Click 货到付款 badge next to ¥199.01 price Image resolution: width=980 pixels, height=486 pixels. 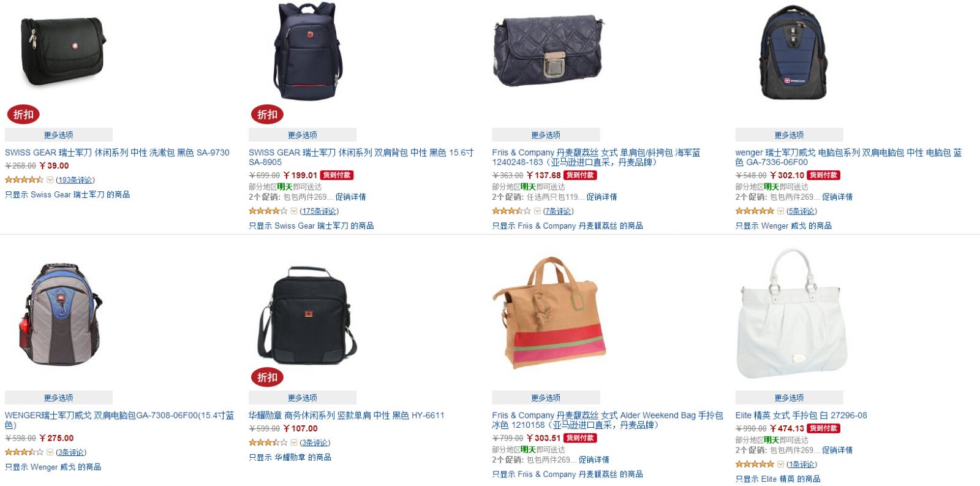click(x=337, y=175)
